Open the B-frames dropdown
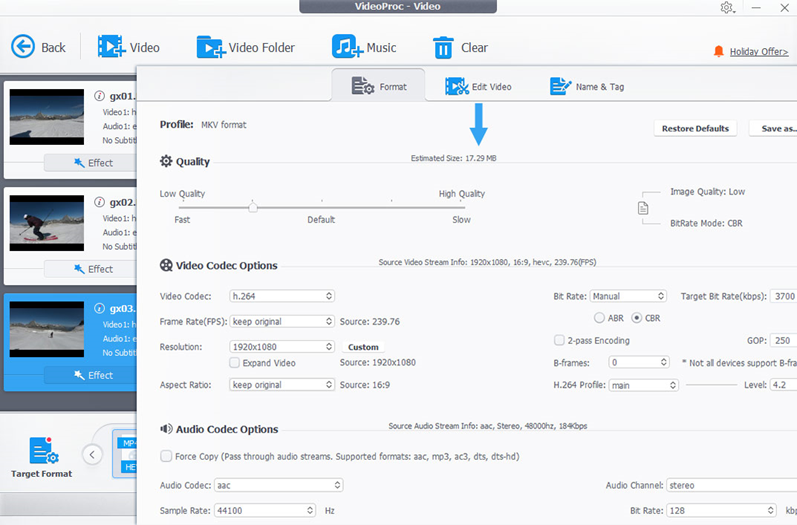 639,362
